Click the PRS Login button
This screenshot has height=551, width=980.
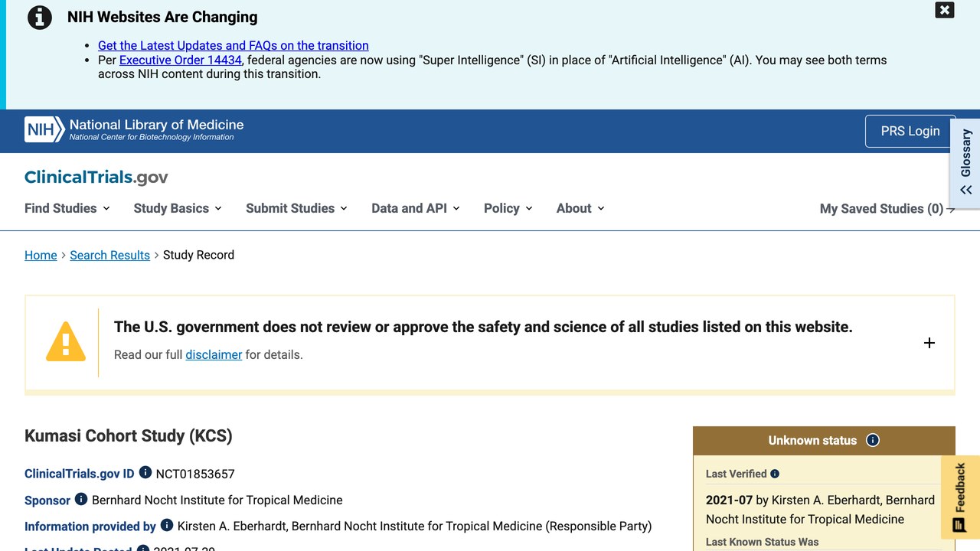[910, 131]
